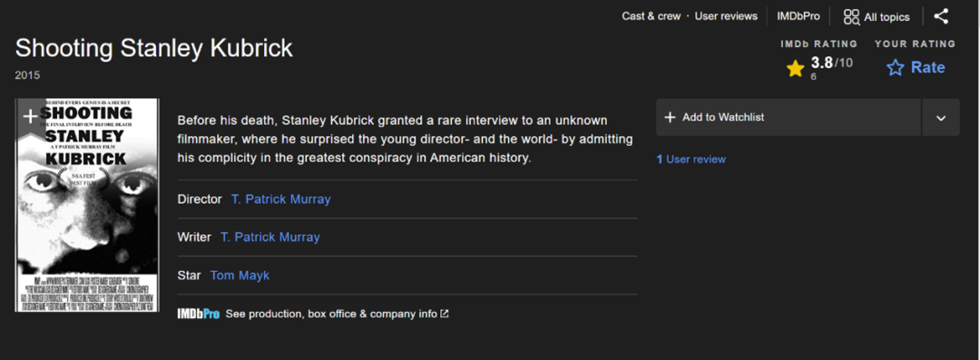The image size is (980, 360).
Task: Click external link icon after company info
Action: 445,314
